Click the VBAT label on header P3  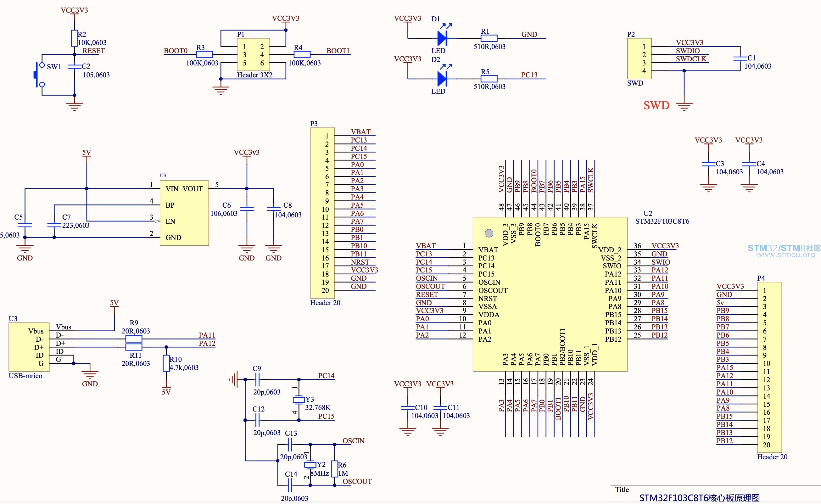tap(360, 132)
